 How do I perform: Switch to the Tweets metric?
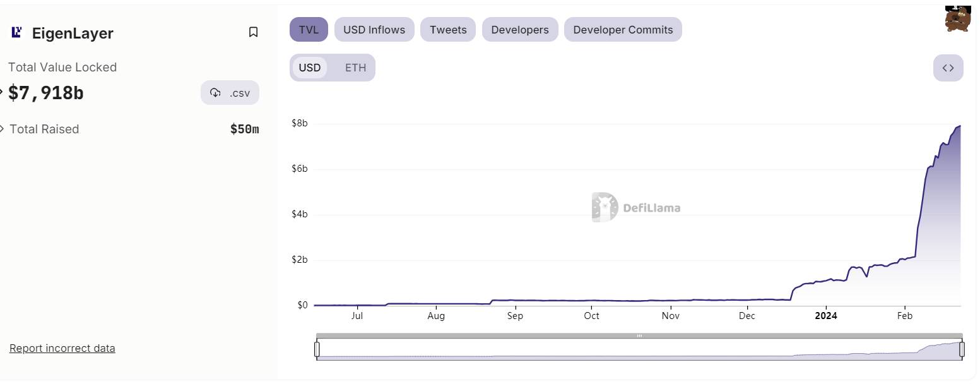448,30
